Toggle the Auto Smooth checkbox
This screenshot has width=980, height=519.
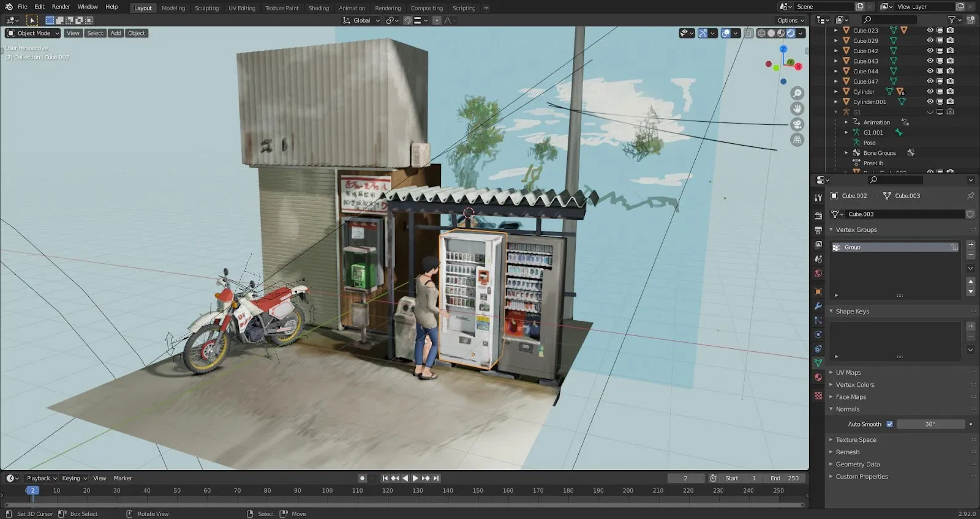[889, 424]
